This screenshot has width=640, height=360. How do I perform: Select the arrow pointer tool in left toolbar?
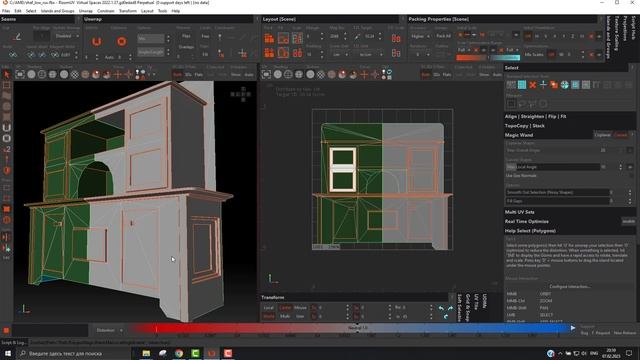(x=6, y=74)
